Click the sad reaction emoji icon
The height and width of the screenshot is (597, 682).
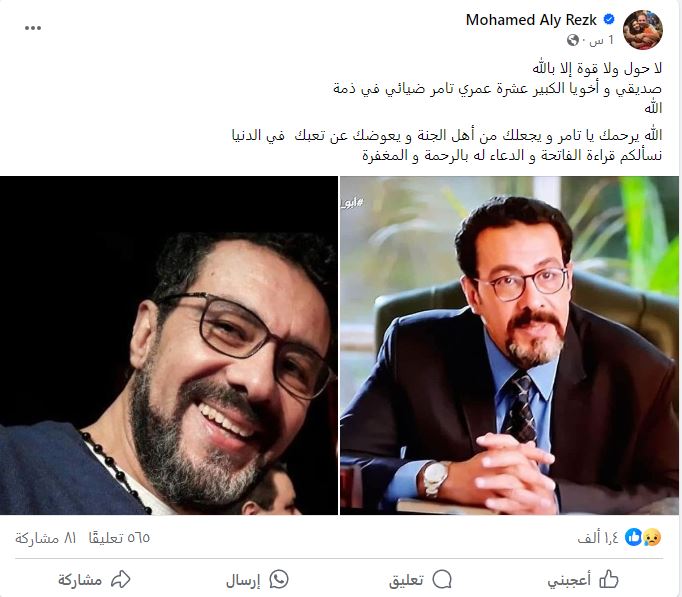click(x=652, y=538)
